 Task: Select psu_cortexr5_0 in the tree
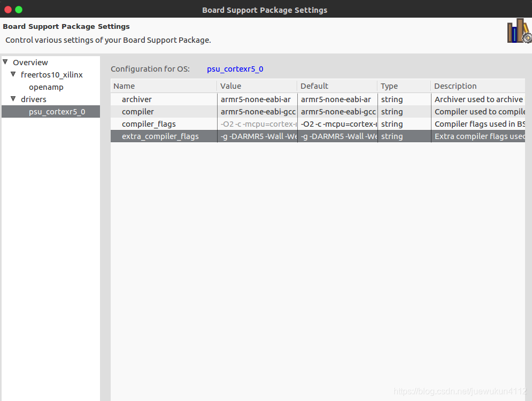[x=57, y=112]
